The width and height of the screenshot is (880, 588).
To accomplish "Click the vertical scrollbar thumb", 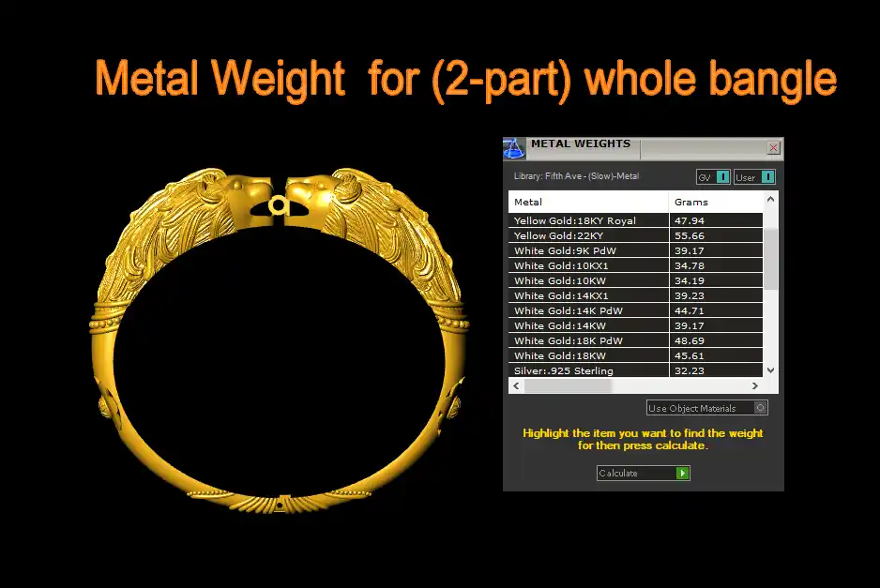I will click(771, 259).
